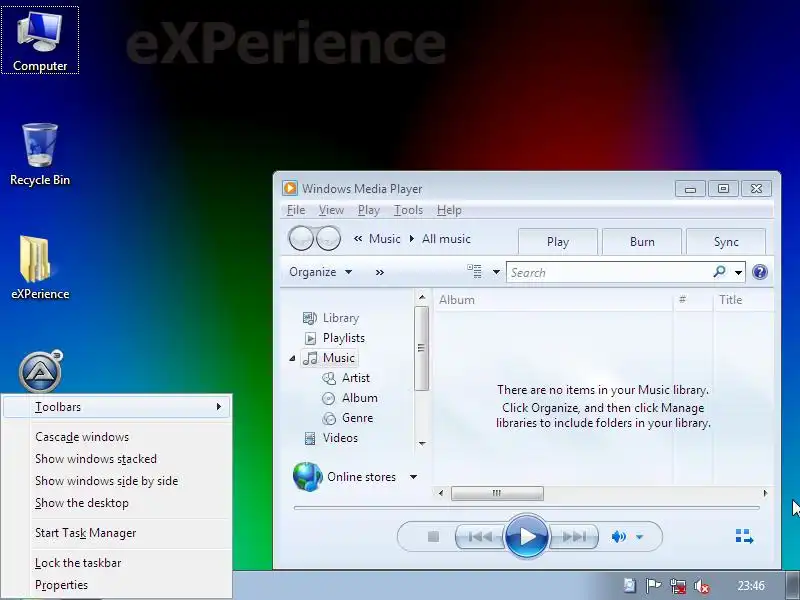This screenshot has height=600, width=800.
Task: Open the volume dropdown arrow
Action: (x=640, y=537)
